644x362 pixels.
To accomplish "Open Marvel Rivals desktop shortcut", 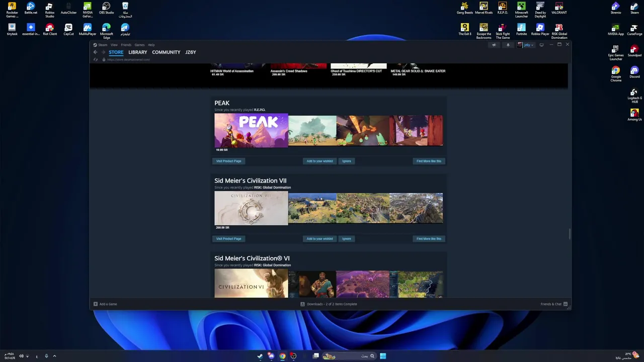I will pos(484,8).
